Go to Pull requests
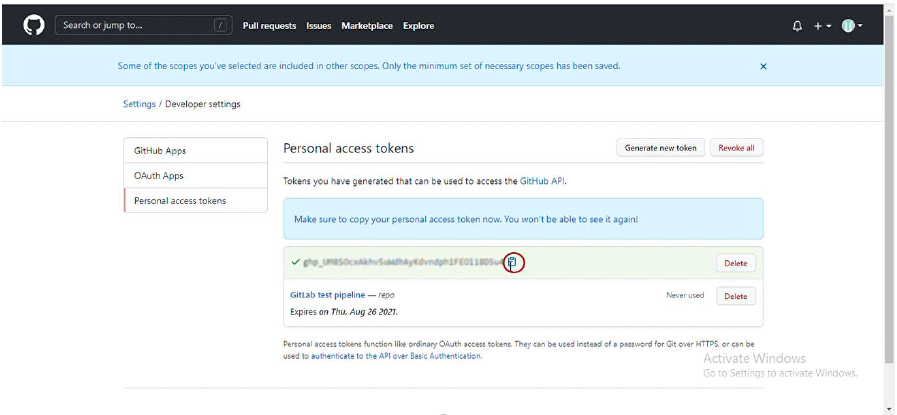897x415 pixels. click(x=269, y=26)
